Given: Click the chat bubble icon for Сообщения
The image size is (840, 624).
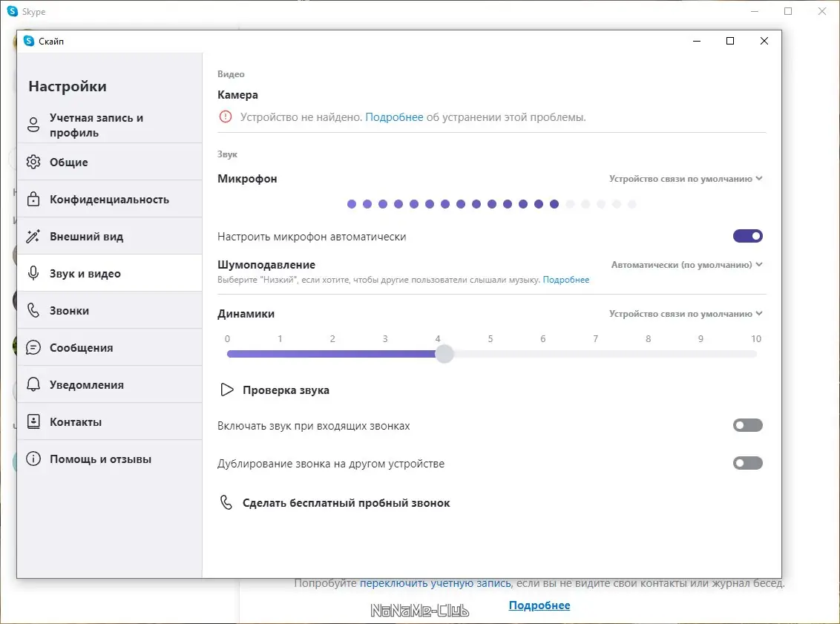Looking at the screenshot, I should (33, 347).
